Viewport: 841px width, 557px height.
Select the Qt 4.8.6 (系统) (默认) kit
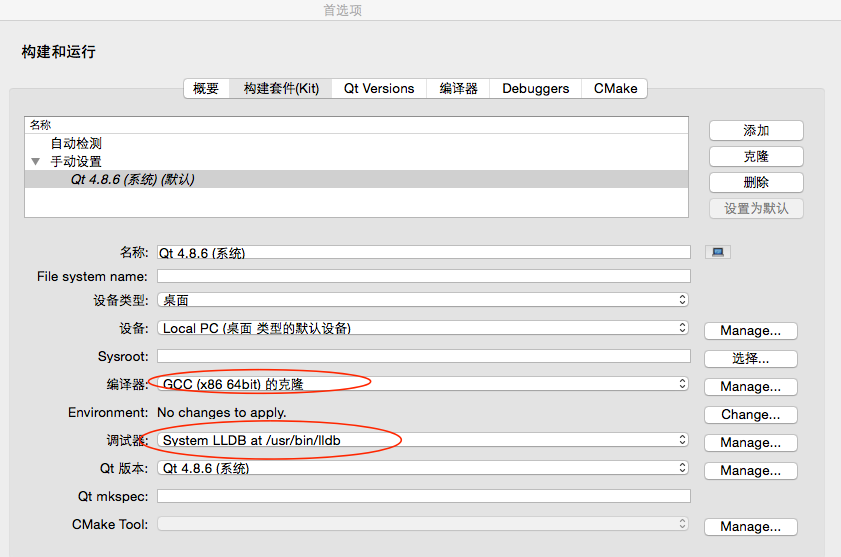[356, 179]
